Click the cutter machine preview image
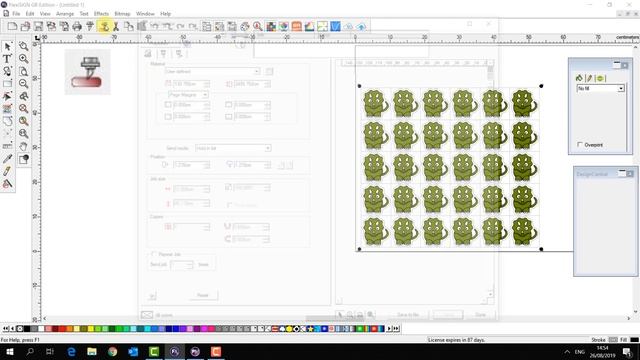 pos(87,72)
